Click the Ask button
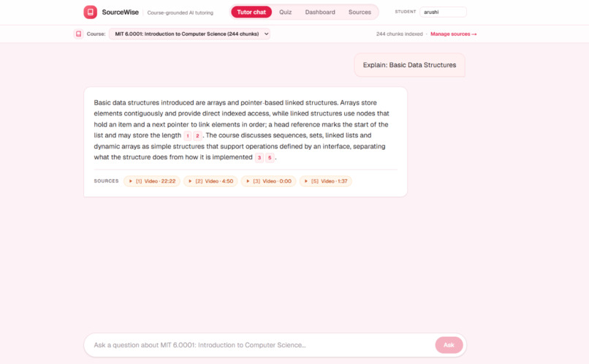589x364 pixels. pos(449,345)
